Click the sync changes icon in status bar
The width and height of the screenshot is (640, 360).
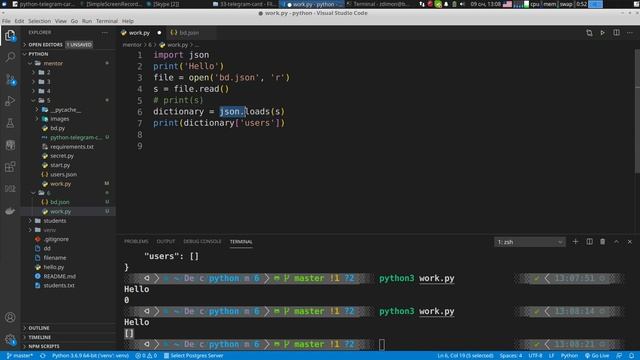[42, 356]
